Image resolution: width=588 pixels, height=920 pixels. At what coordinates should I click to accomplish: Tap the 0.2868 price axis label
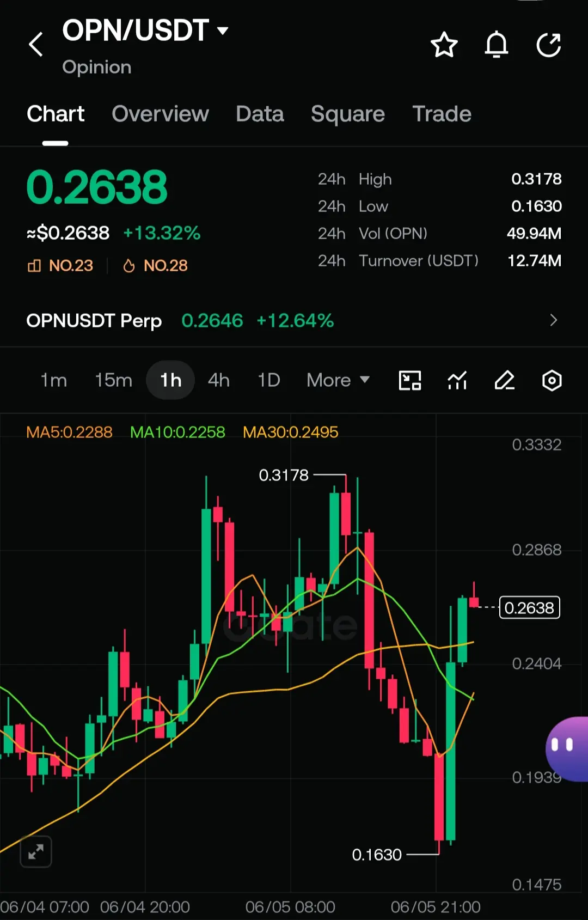(x=537, y=550)
